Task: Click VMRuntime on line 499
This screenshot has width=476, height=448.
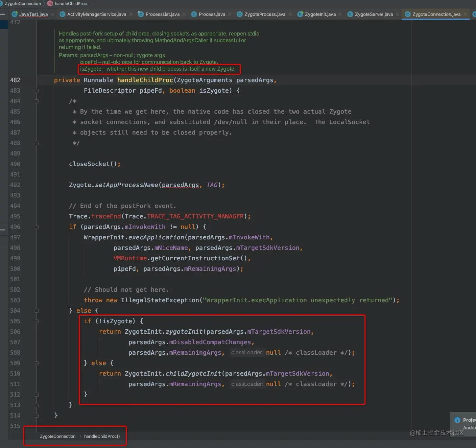Action: (x=130, y=258)
